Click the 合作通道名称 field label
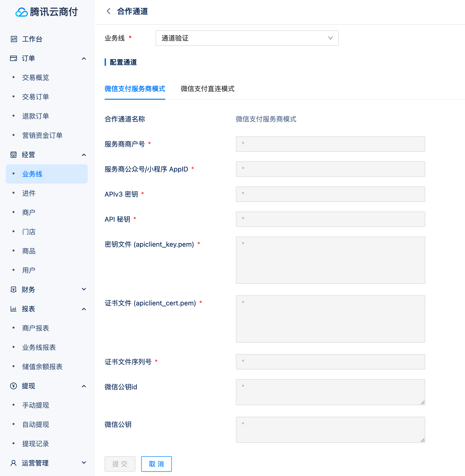This screenshot has height=476, width=465. (x=125, y=119)
